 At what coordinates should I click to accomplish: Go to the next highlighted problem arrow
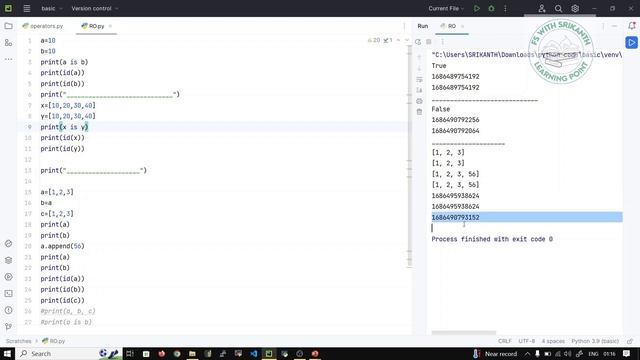click(x=407, y=40)
